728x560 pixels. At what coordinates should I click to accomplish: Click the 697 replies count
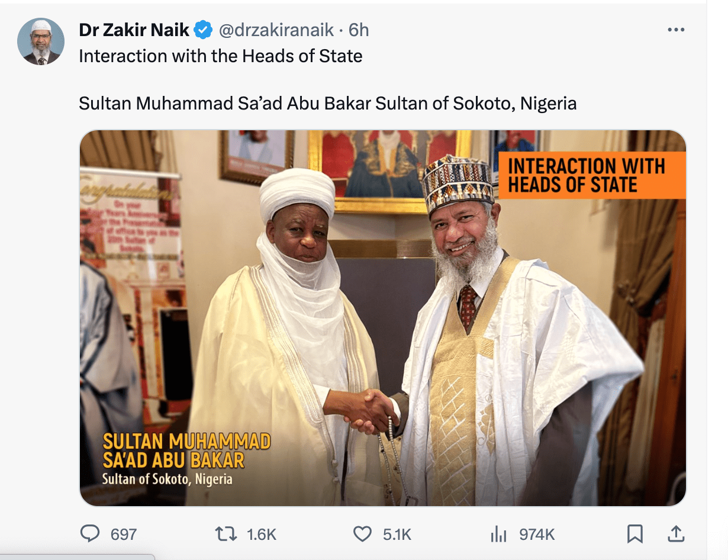tap(124, 535)
